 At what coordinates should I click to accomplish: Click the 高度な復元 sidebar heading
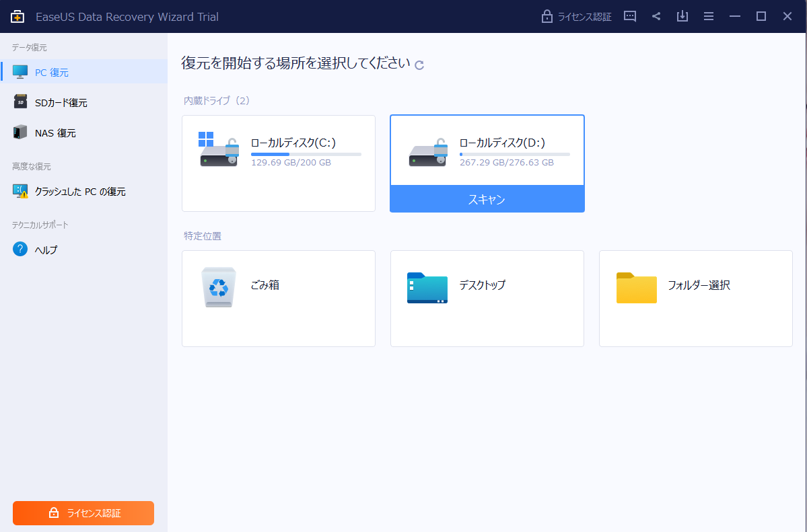pos(32,167)
